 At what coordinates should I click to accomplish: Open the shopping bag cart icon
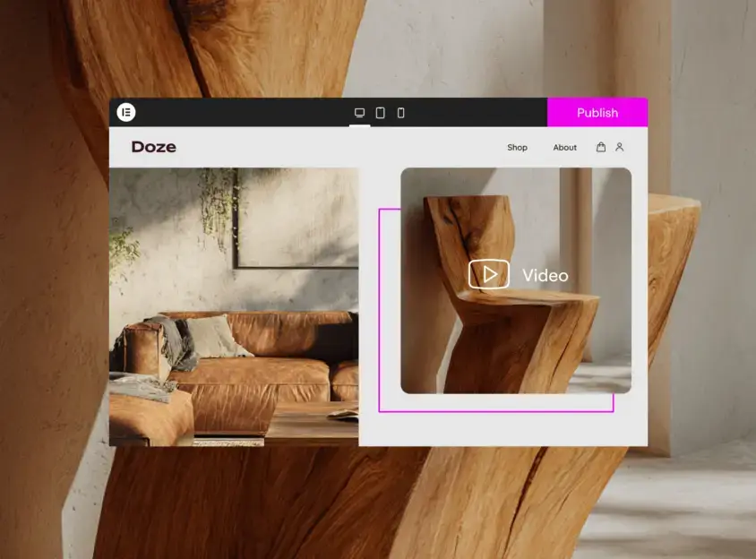pyautogui.click(x=601, y=147)
